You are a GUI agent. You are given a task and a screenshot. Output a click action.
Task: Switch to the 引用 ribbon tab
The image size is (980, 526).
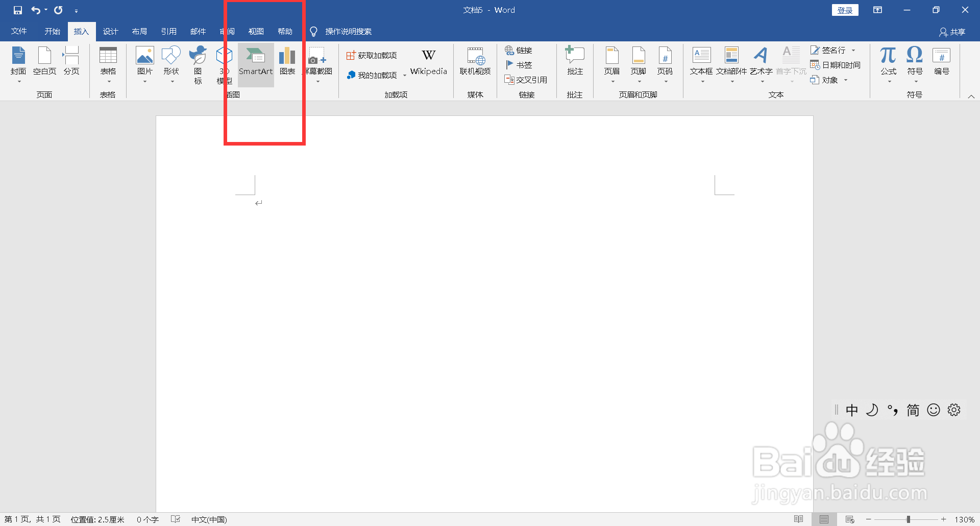(168, 32)
